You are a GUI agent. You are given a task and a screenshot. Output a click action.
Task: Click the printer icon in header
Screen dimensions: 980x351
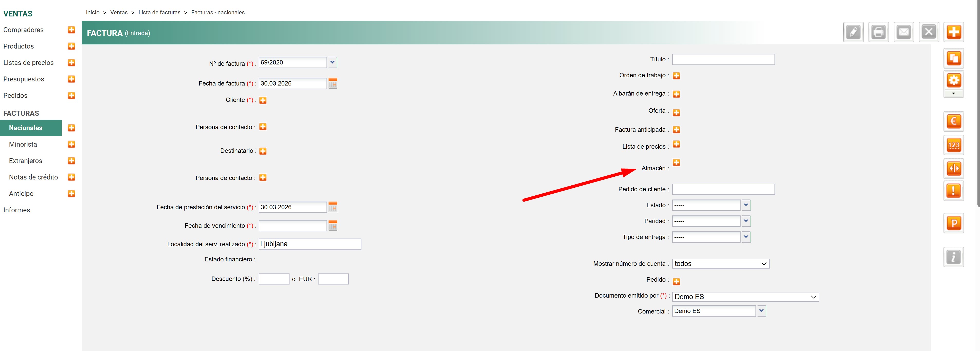[x=879, y=32]
